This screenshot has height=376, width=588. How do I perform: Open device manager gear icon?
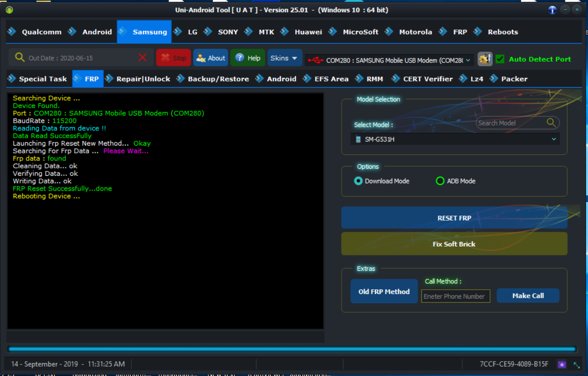click(x=485, y=59)
